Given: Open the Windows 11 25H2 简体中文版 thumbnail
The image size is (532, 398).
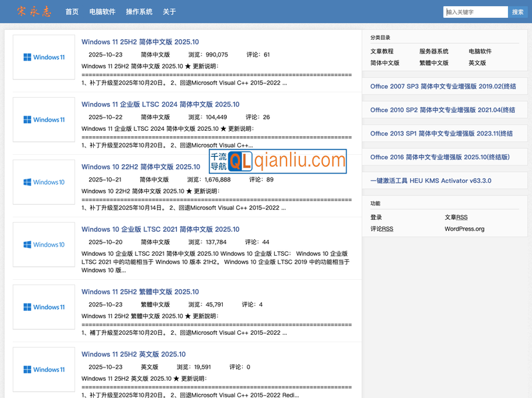Looking at the screenshot, I should click(x=44, y=57).
